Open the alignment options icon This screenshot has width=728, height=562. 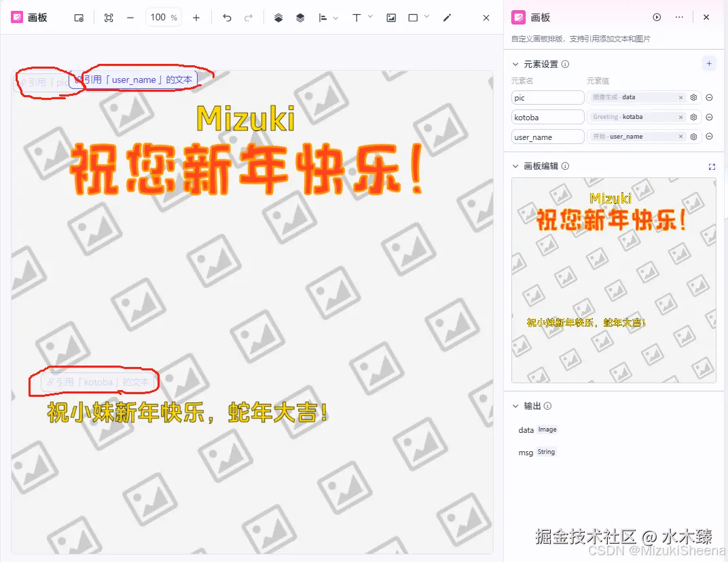323,18
